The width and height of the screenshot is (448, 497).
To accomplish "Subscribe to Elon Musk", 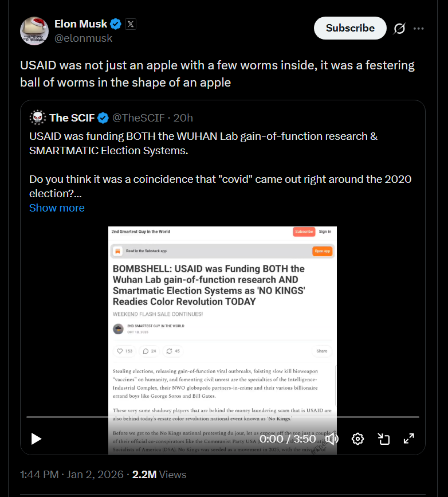I will [x=350, y=28].
